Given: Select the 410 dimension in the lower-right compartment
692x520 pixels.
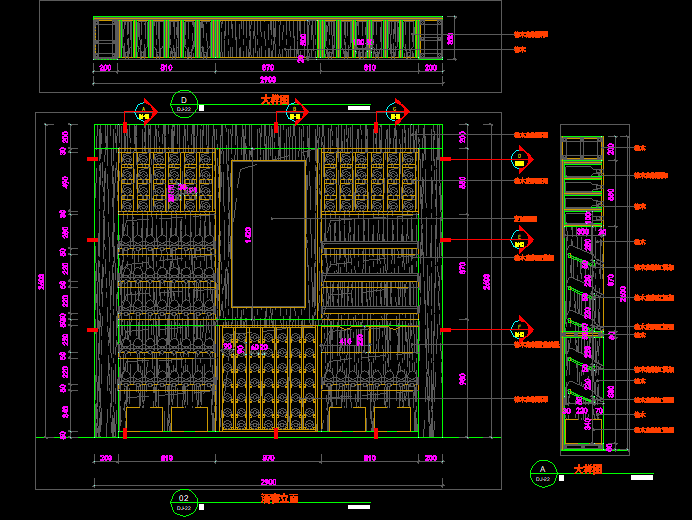Looking at the screenshot, I should click(346, 341).
